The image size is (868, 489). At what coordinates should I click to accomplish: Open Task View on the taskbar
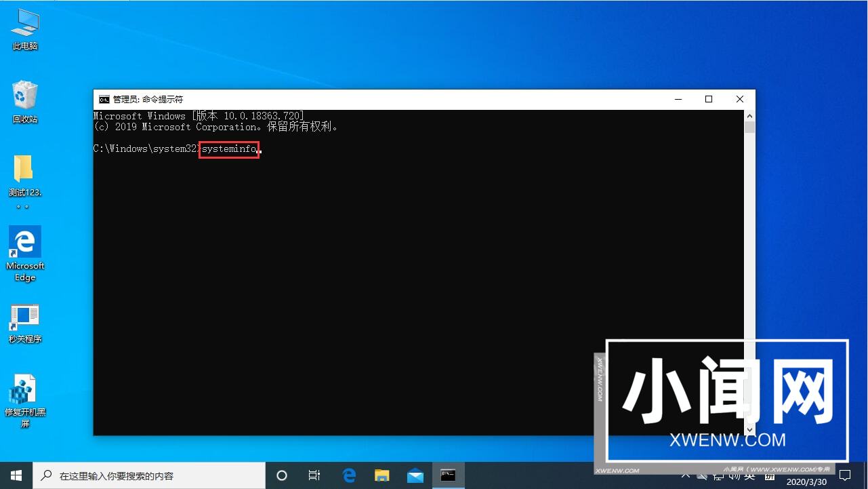coord(314,475)
